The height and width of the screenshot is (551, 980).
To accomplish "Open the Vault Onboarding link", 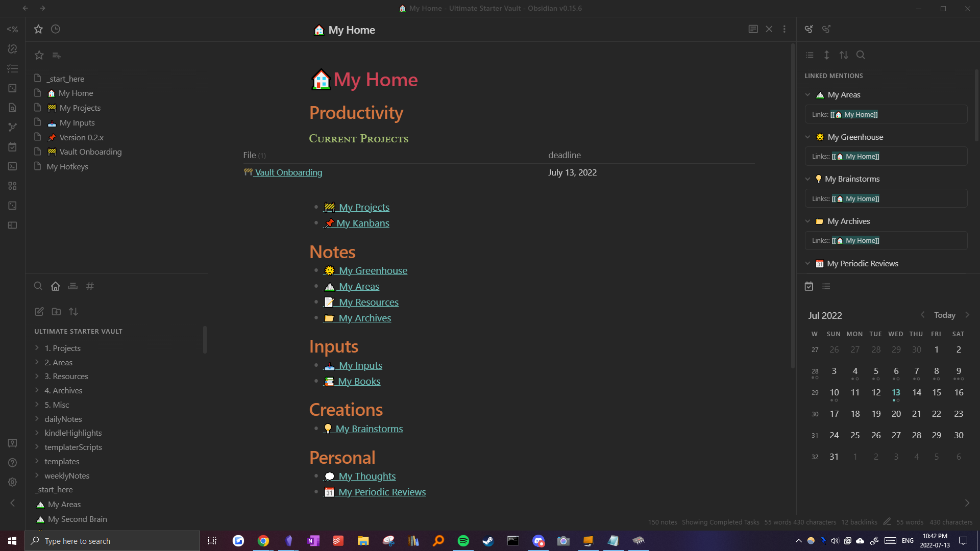I will click(288, 172).
